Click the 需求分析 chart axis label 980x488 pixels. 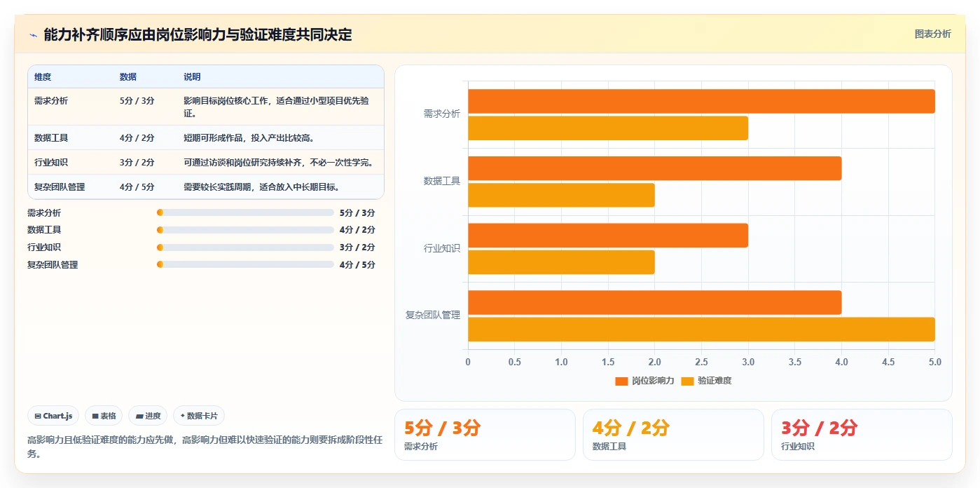(442, 114)
